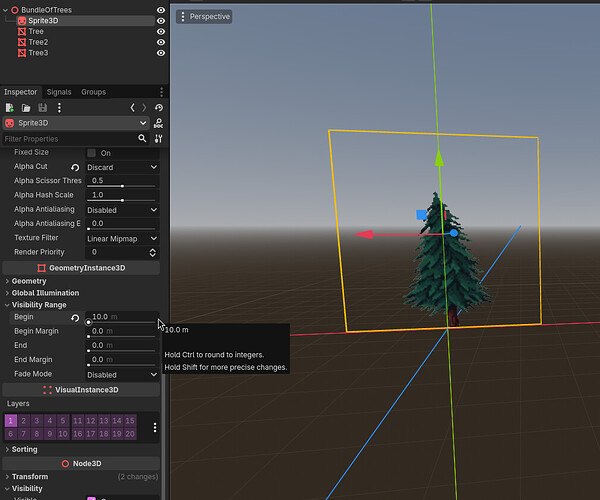
Task: Open the Alpha Antialiasing dropdown
Action: [x=122, y=210]
